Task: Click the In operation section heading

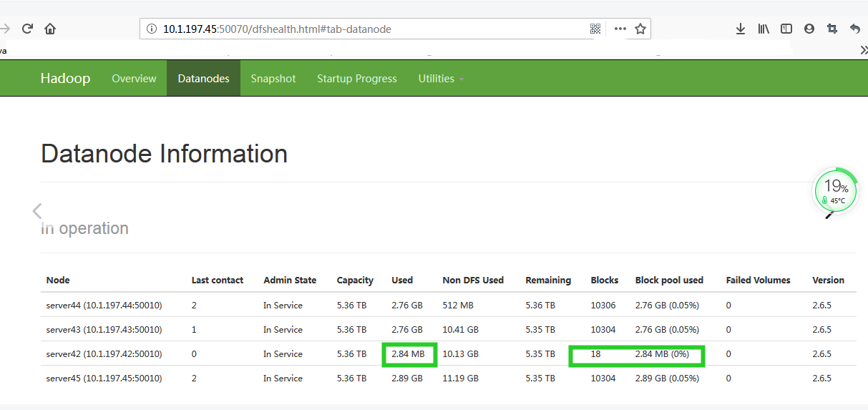Action: click(85, 228)
